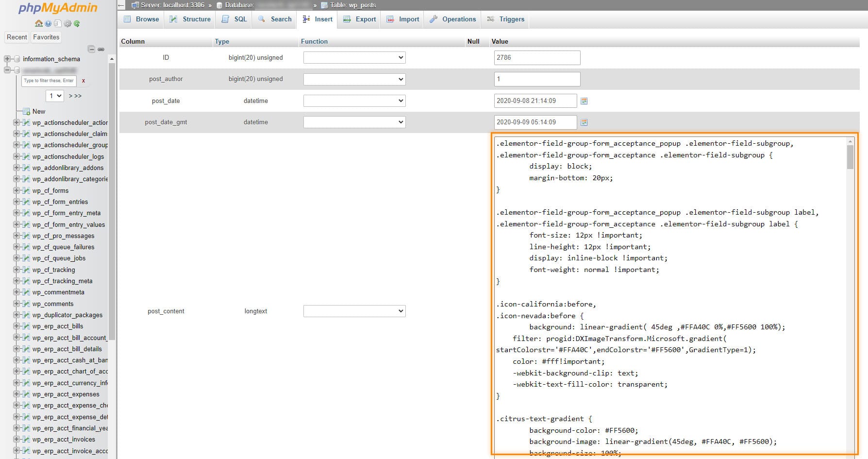Open phpMyAdmin documentation via question mark icon

(x=48, y=23)
